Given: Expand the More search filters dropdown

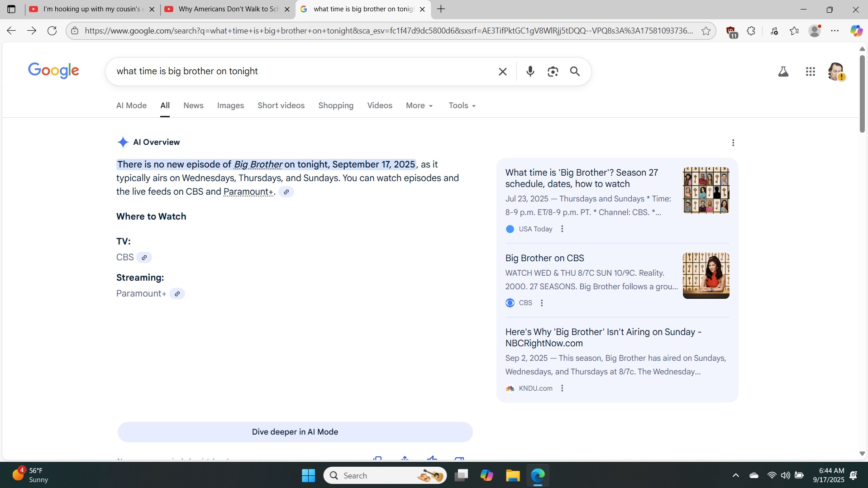Looking at the screenshot, I should coord(419,105).
